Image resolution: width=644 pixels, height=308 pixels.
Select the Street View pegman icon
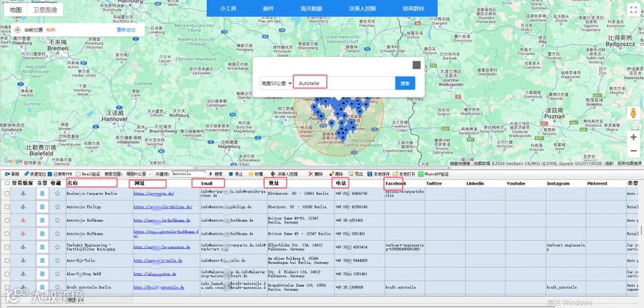[633, 113]
